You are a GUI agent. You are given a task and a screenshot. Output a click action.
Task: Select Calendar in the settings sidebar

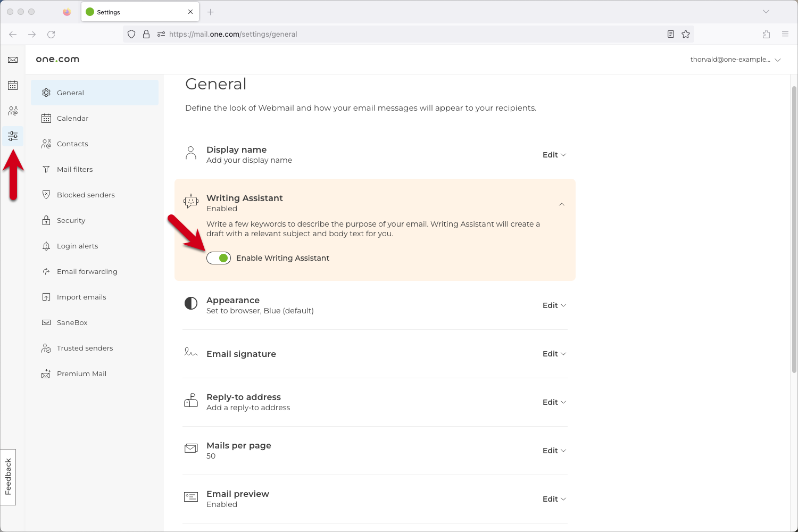coord(73,118)
